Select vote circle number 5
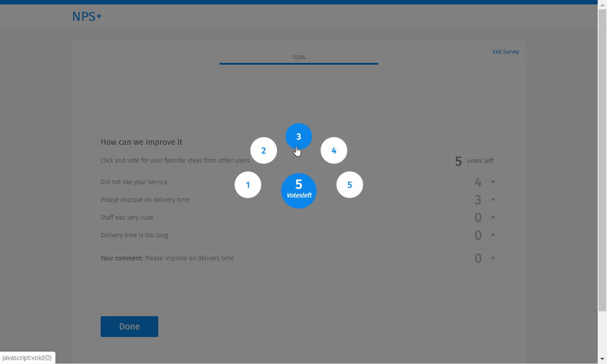The image size is (607, 364). point(349,185)
